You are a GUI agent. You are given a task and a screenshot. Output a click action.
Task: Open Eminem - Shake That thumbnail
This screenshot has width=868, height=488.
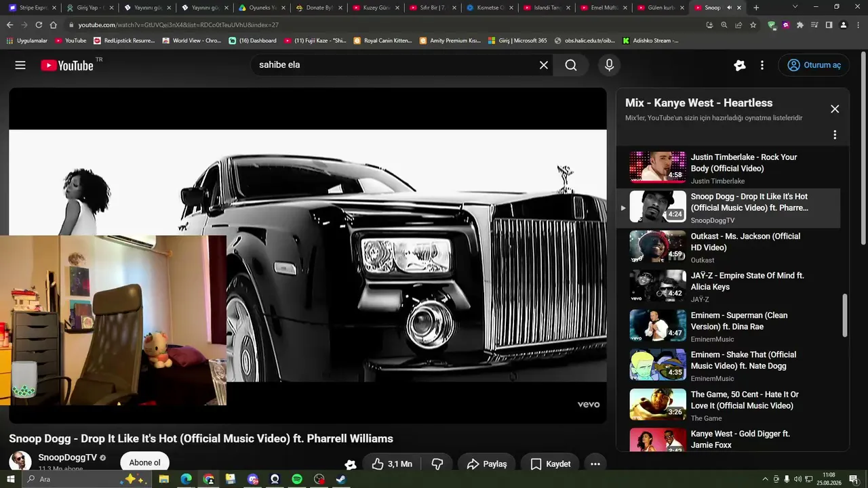point(658,365)
